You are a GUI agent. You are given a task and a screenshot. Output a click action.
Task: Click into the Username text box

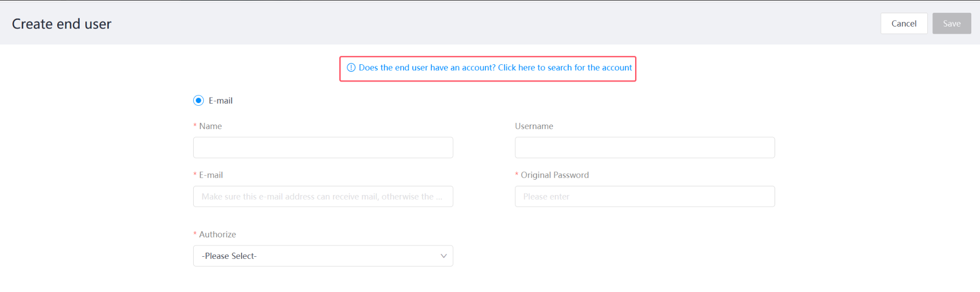pyautogui.click(x=644, y=148)
